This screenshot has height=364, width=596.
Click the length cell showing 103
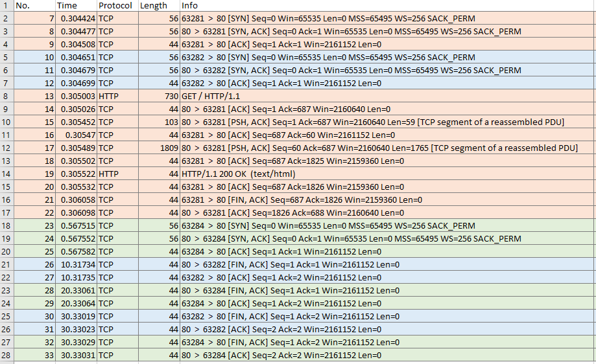pos(159,122)
